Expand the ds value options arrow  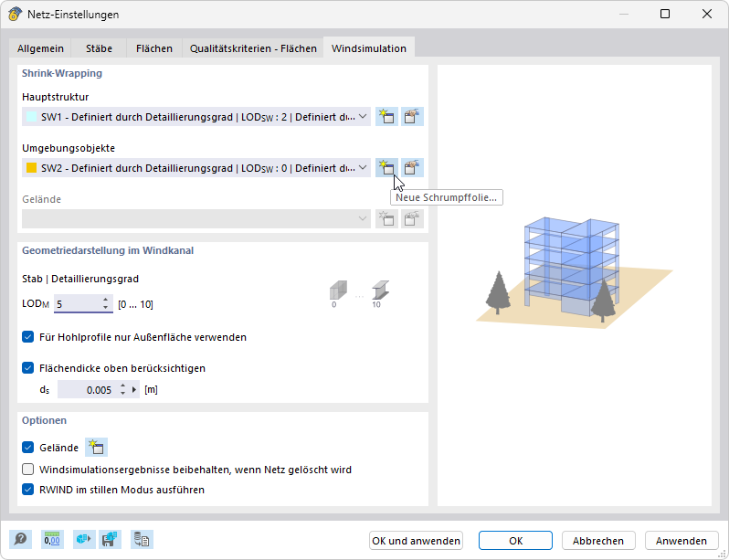pyautogui.click(x=134, y=390)
